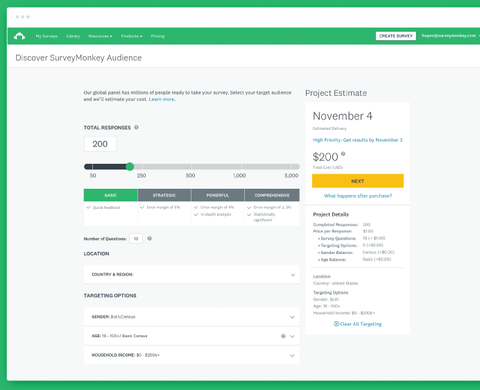
Task: Click the 'Quick feedback' feature text
Action: coord(106,208)
